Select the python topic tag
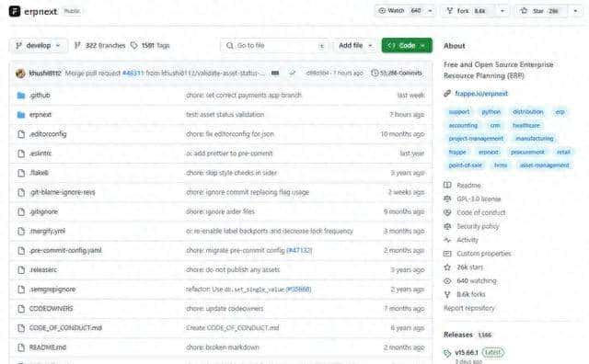Image resolution: width=589 pixels, height=364 pixels. (x=491, y=112)
